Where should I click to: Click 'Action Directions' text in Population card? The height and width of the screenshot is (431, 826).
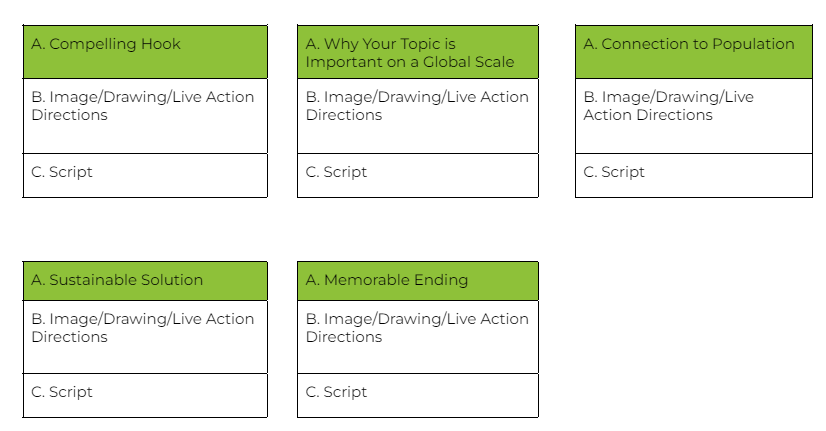click(648, 115)
